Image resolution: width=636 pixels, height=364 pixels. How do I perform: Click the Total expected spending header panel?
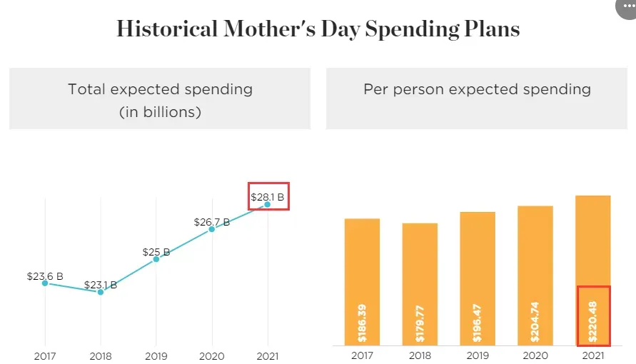pyautogui.click(x=160, y=98)
